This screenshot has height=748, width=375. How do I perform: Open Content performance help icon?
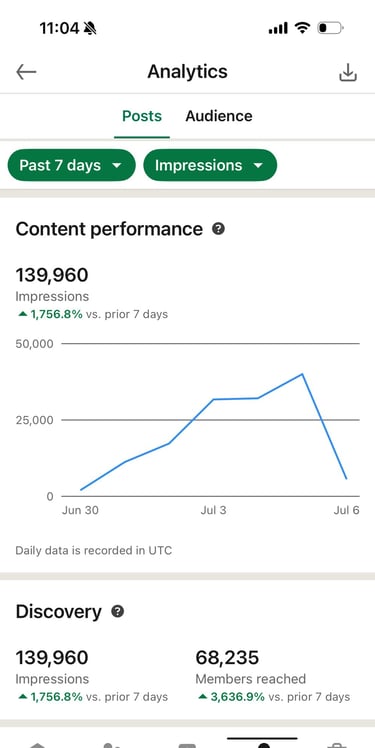click(219, 229)
